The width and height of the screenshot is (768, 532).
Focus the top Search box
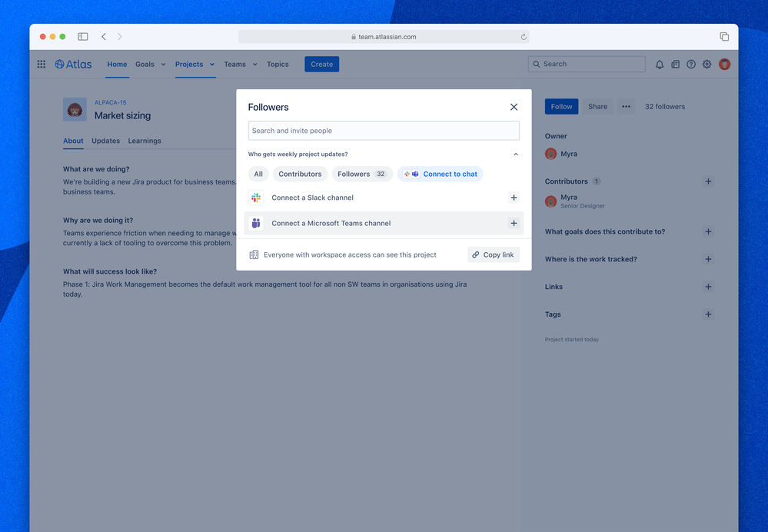tap(587, 64)
